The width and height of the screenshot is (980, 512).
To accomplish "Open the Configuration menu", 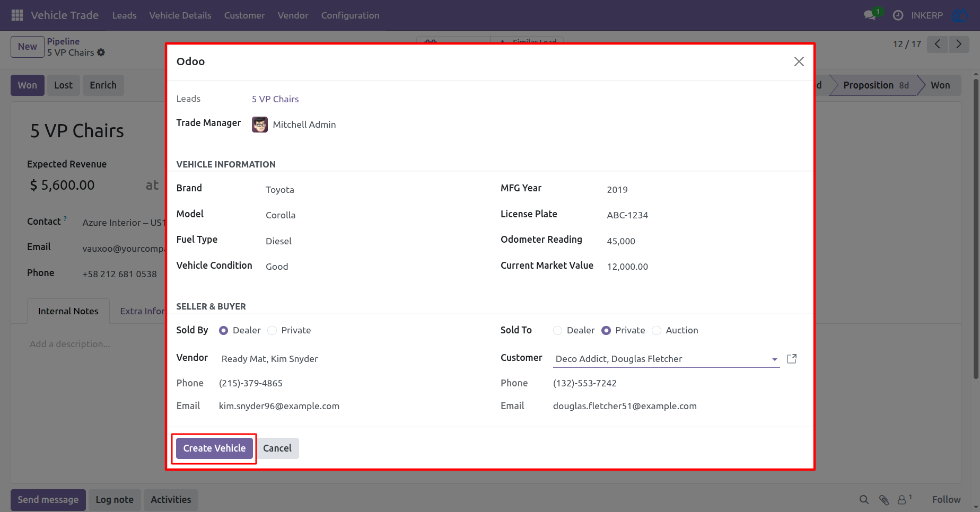I will point(351,15).
